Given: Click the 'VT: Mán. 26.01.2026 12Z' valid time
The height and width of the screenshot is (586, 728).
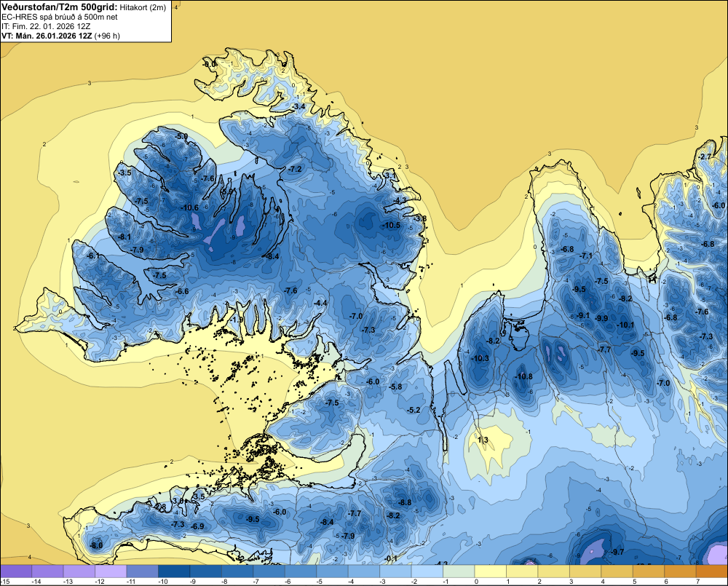Looking at the screenshot, I should tap(47, 36).
